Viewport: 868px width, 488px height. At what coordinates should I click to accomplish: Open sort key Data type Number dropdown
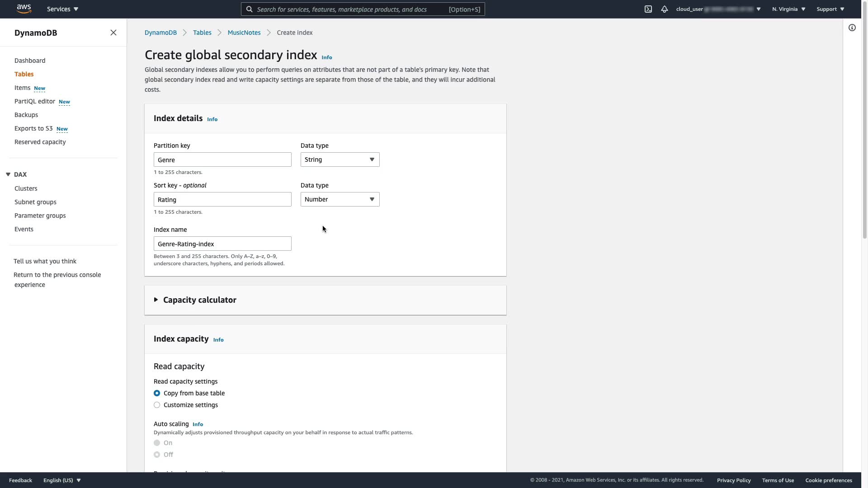(x=340, y=199)
